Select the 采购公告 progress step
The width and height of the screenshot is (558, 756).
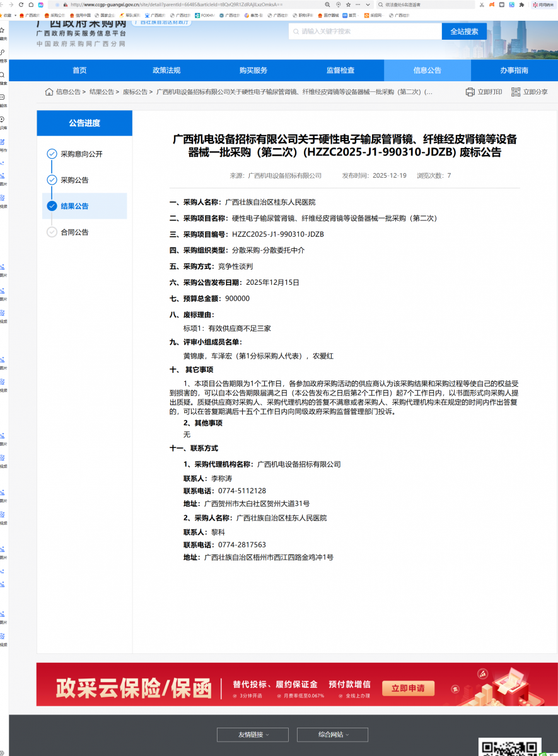click(x=74, y=180)
